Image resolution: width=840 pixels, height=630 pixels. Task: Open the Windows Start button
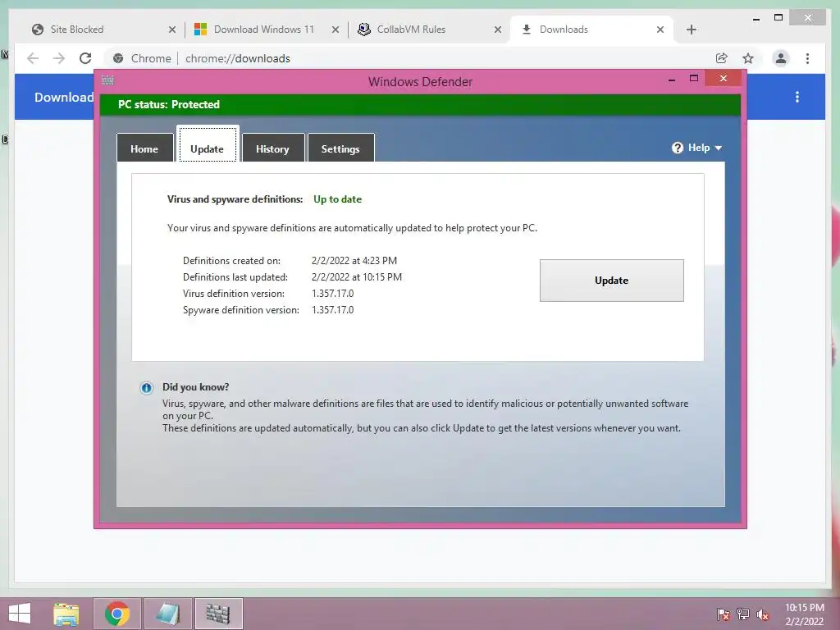click(20, 614)
